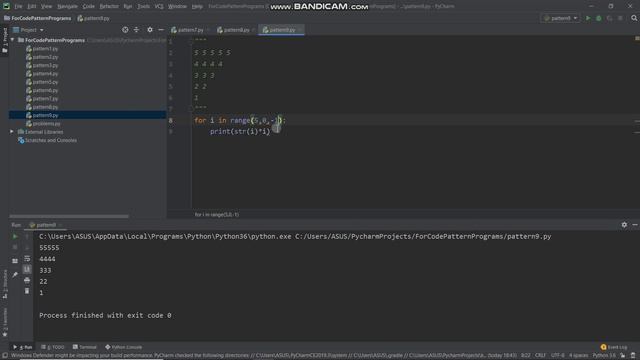Click the print icon in Run console

(27, 280)
